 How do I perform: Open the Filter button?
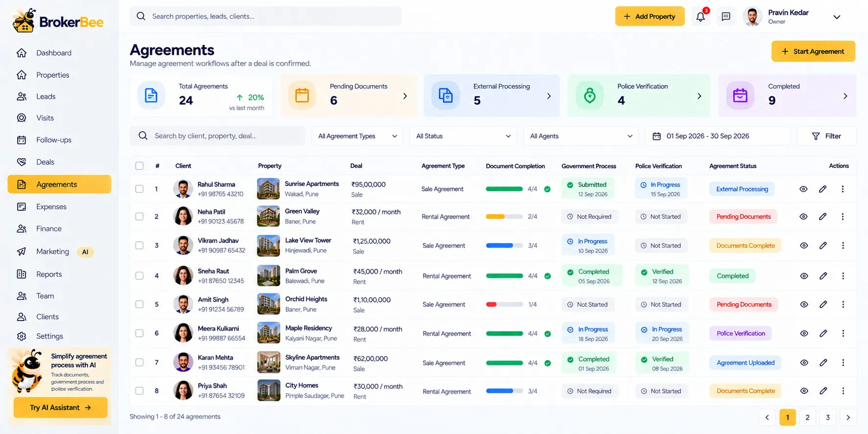point(826,136)
